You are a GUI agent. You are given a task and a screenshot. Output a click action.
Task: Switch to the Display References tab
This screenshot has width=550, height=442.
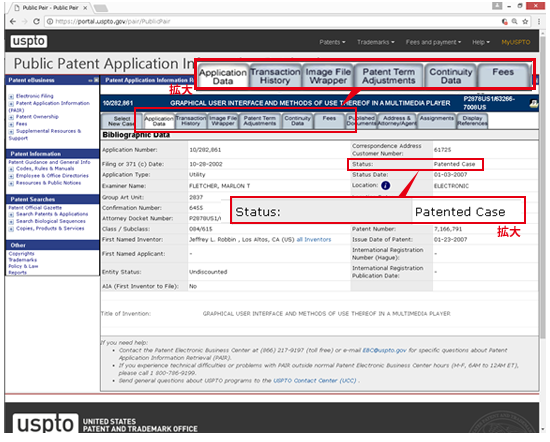472,121
